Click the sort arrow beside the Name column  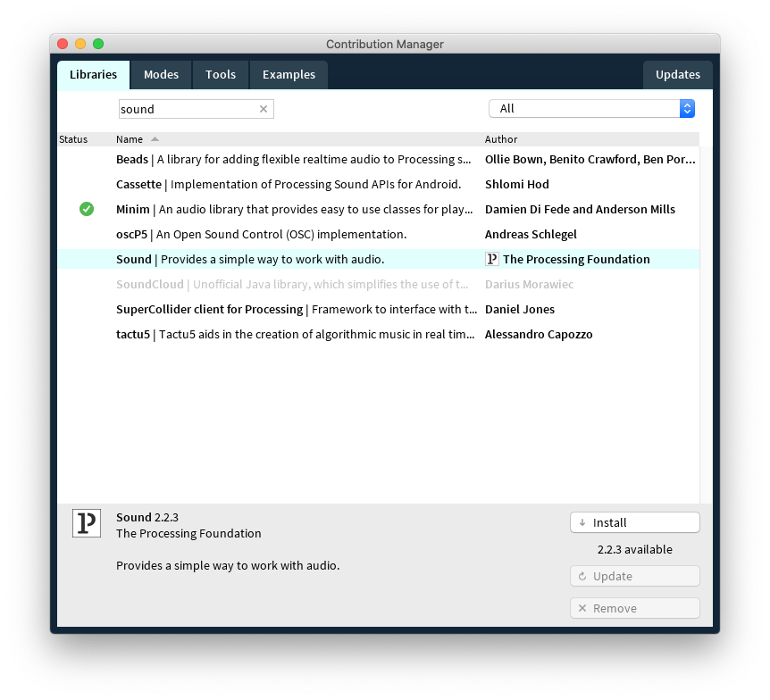(x=155, y=139)
